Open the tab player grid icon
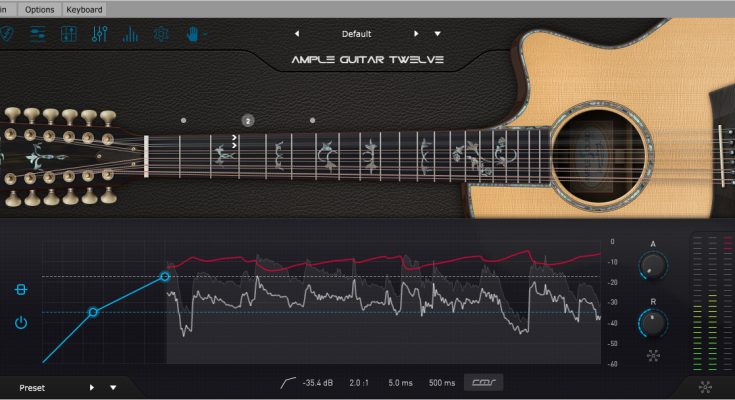The image size is (735, 400). coord(69,34)
